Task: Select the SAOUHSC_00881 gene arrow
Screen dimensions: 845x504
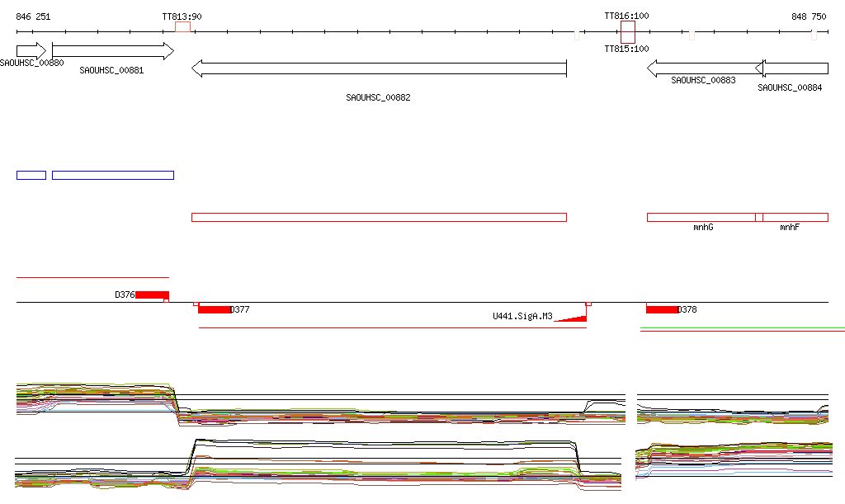Action: pyautogui.click(x=113, y=51)
